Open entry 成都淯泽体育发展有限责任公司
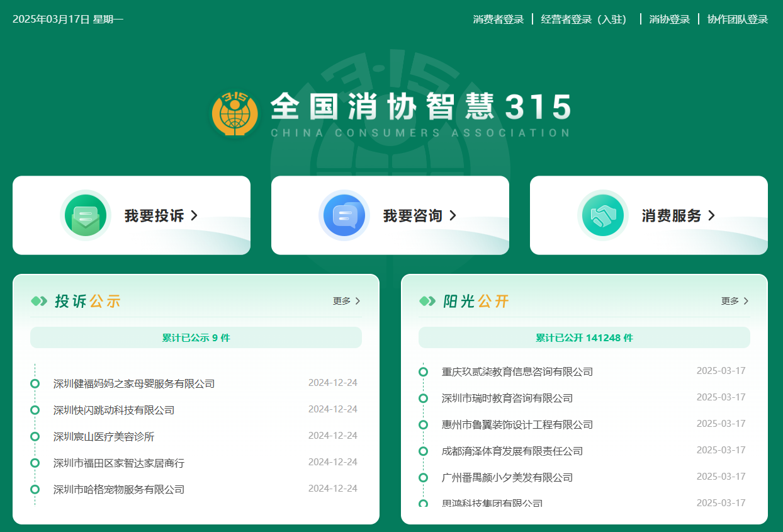The width and height of the screenshot is (783, 532). [512, 451]
